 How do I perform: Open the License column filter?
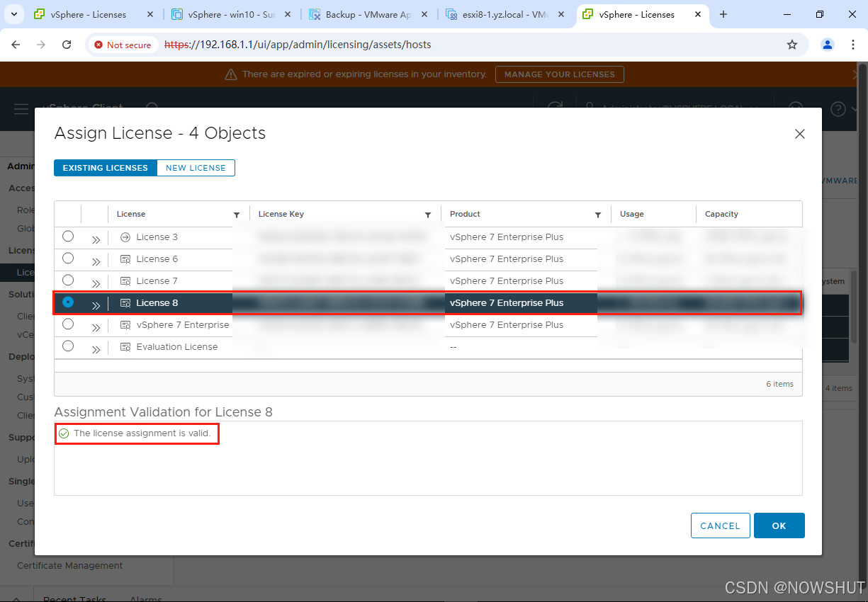(x=237, y=215)
